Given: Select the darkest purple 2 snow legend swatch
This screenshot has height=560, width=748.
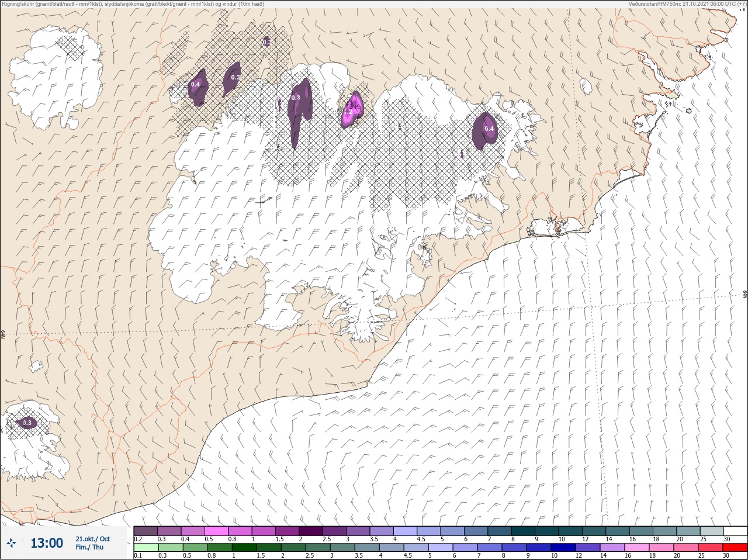Looking at the screenshot, I should [x=311, y=531].
